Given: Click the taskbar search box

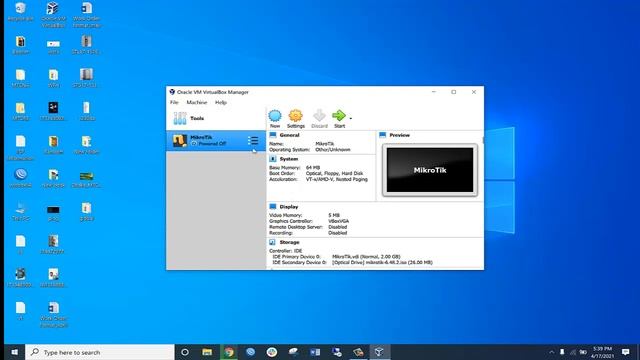Looking at the screenshot, I should tap(100, 352).
